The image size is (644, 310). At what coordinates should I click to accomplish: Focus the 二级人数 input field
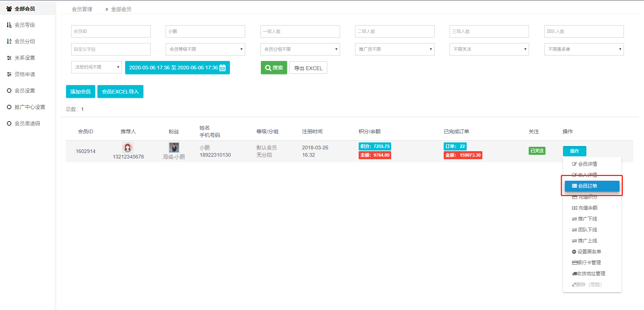point(395,31)
